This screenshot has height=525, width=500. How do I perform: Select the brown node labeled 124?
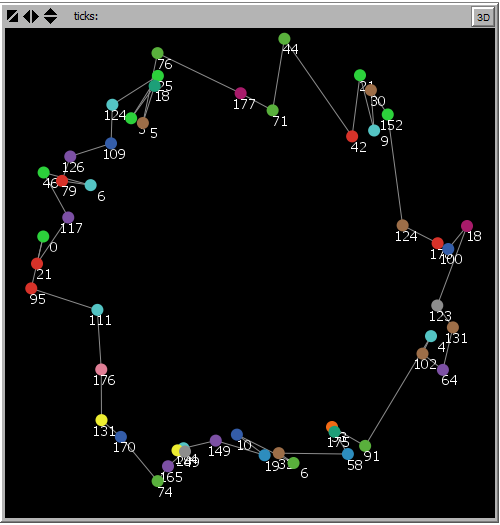(x=403, y=225)
